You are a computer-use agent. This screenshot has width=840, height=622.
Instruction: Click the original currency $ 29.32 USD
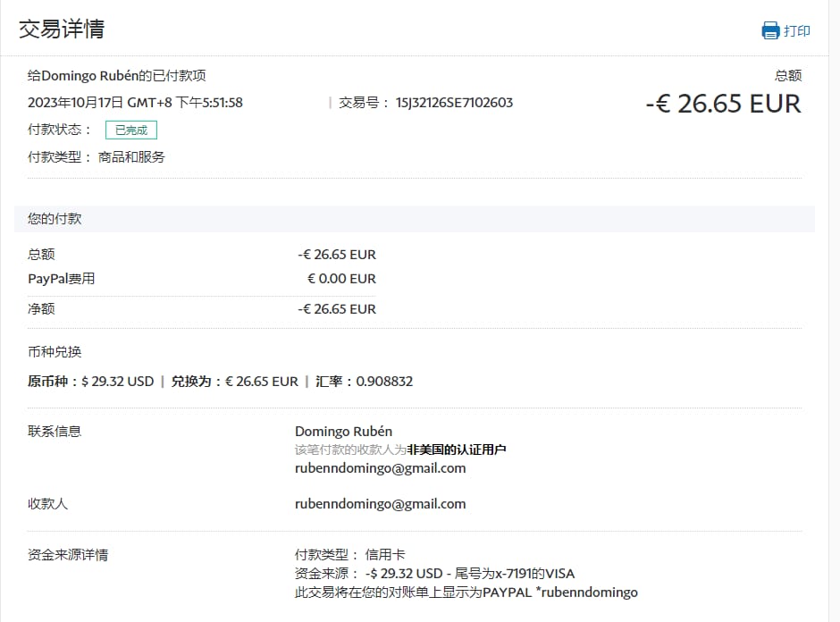pyautogui.click(x=117, y=382)
